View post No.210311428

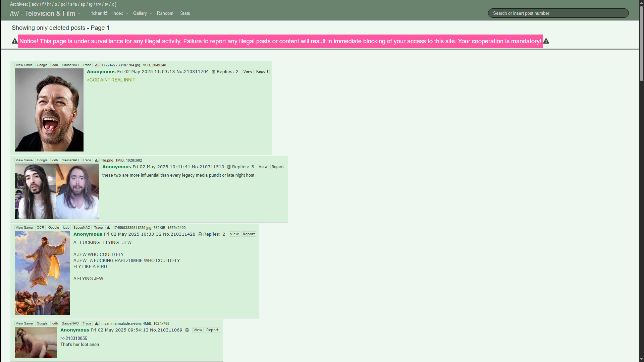click(x=234, y=234)
